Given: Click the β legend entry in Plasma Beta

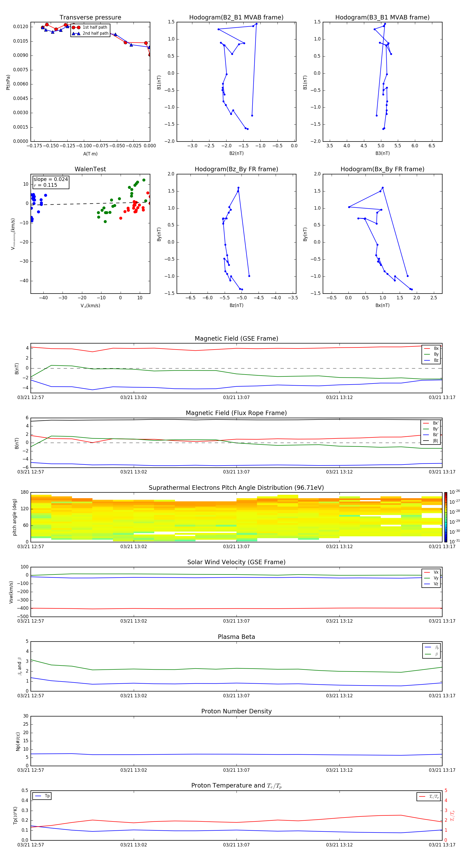Looking at the screenshot, I should tap(431, 654).
